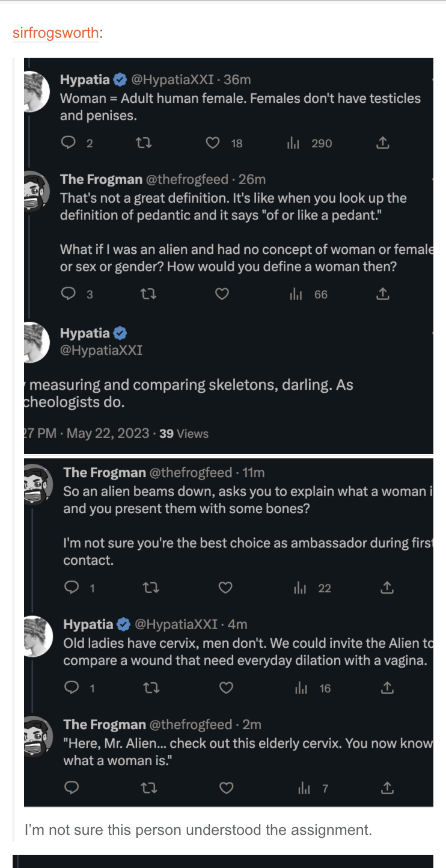Retweet Hypatia's 'Adult human female' tweet

tap(144, 143)
